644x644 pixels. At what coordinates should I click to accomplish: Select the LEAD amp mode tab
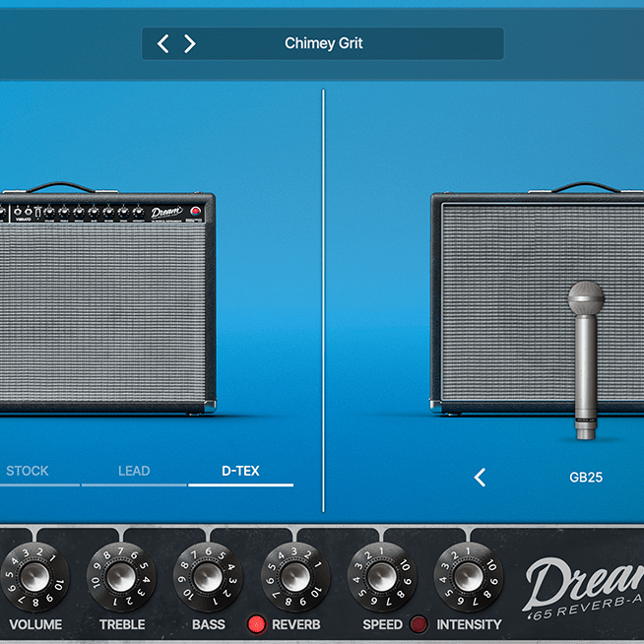tap(134, 471)
